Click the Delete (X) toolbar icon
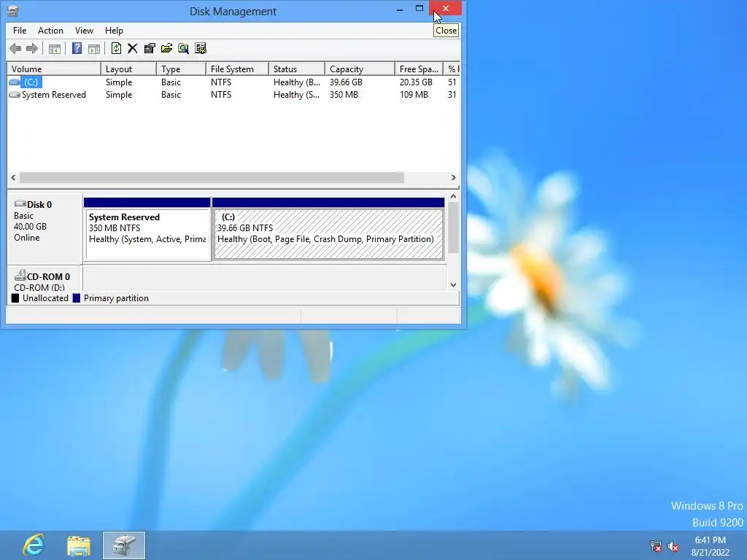This screenshot has width=747, height=560. tap(133, 48)
